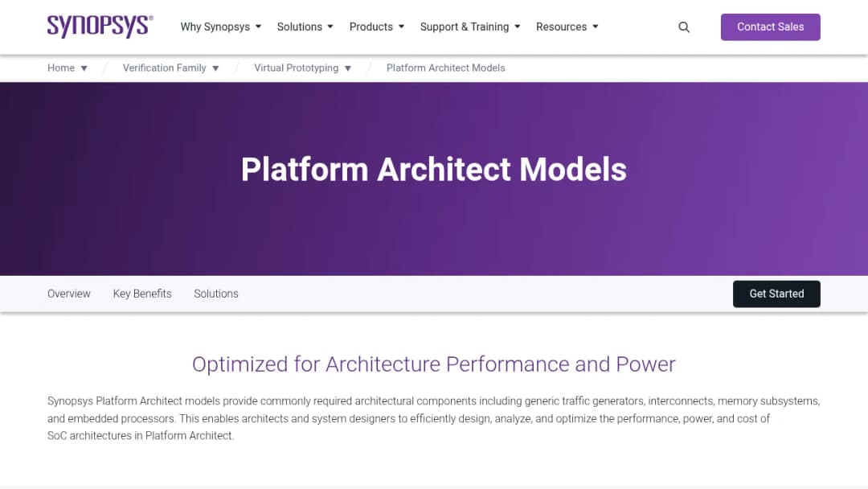This screenshot has width=868, height=489.
Task: Select the Platform Architect Models breadcrumb
Action: pos(445,68)
